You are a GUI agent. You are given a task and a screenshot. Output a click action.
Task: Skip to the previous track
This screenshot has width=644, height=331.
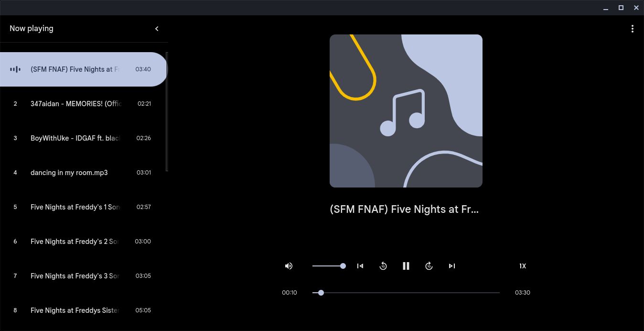[x=360, y=266]
